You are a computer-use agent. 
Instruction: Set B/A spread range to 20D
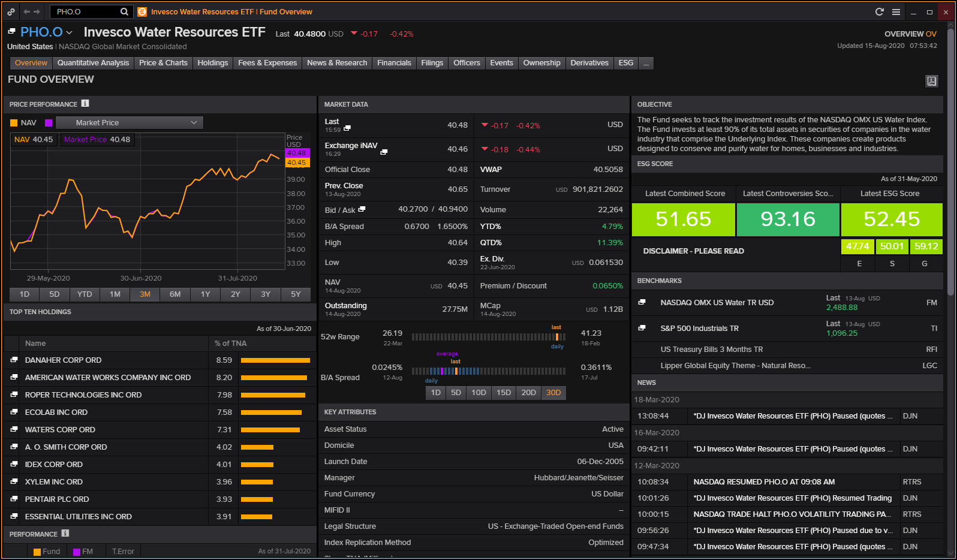pos(528,392)
